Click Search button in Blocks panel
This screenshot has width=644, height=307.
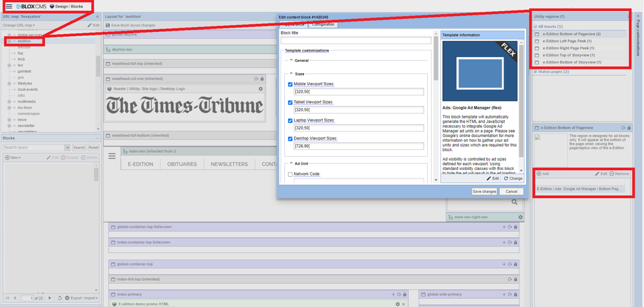pyautogui.click(x=79, y=147)
